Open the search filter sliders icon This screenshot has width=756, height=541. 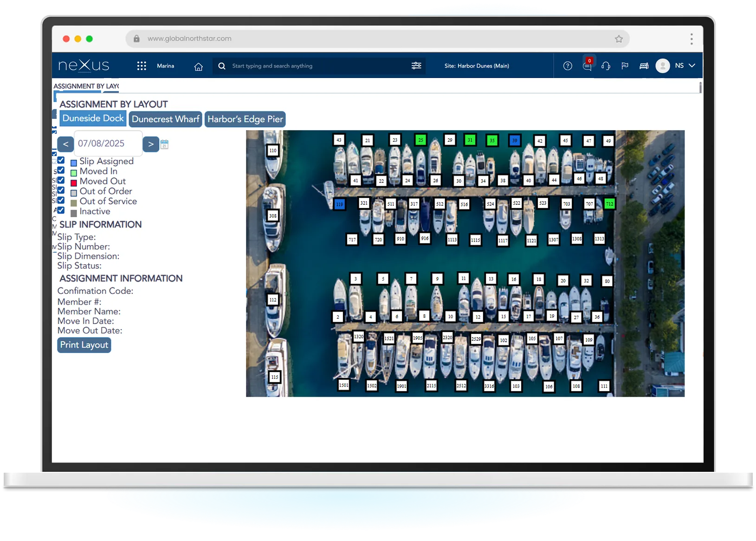tap(416, 65)
